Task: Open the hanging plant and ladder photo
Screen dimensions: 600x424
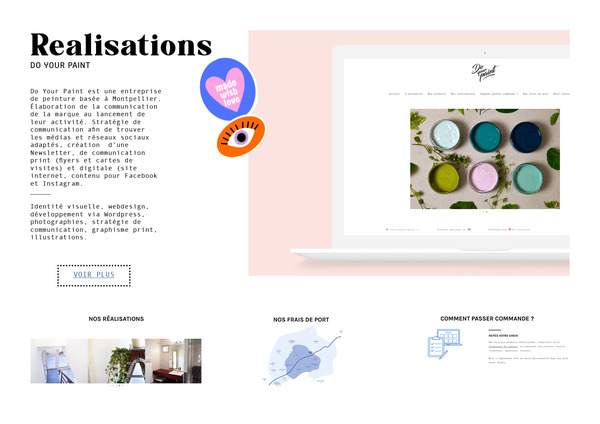Action: click(116, 361)
